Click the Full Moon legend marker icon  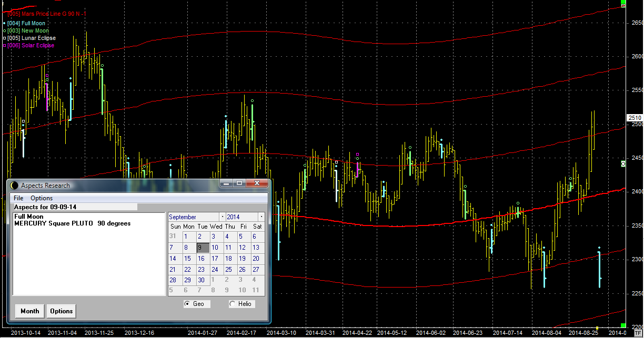(x=4, y=24)
